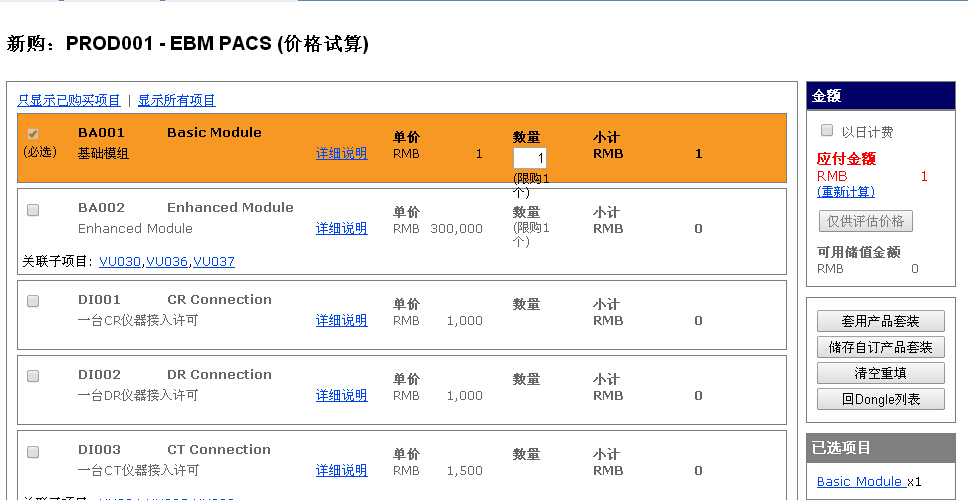Open Basic Module link in 已选项目

point(861,481)
